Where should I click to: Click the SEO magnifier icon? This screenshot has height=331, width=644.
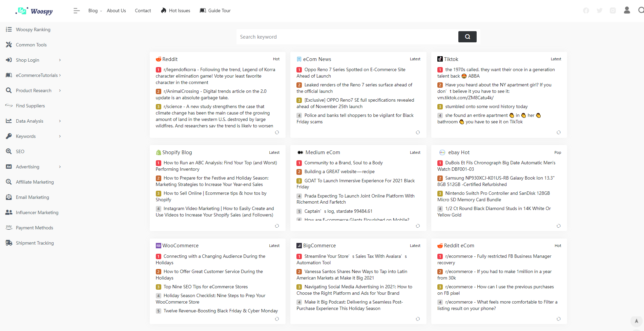click(9, 151)
